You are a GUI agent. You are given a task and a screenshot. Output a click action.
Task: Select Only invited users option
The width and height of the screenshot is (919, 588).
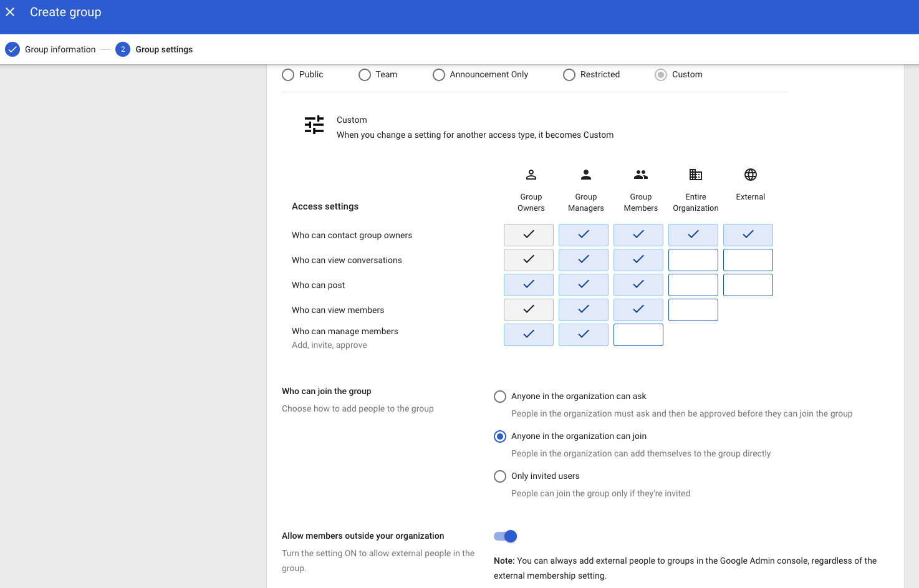coord(500,476)
